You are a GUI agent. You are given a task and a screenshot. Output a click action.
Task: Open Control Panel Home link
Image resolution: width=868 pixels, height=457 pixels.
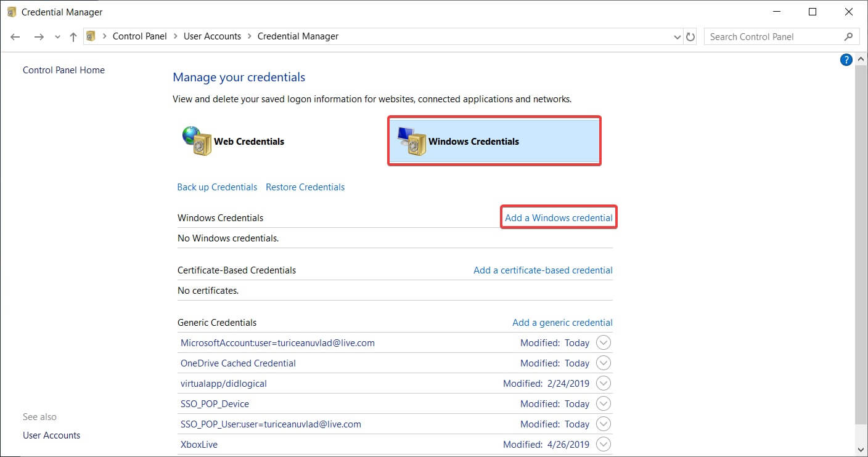[63, 70]
